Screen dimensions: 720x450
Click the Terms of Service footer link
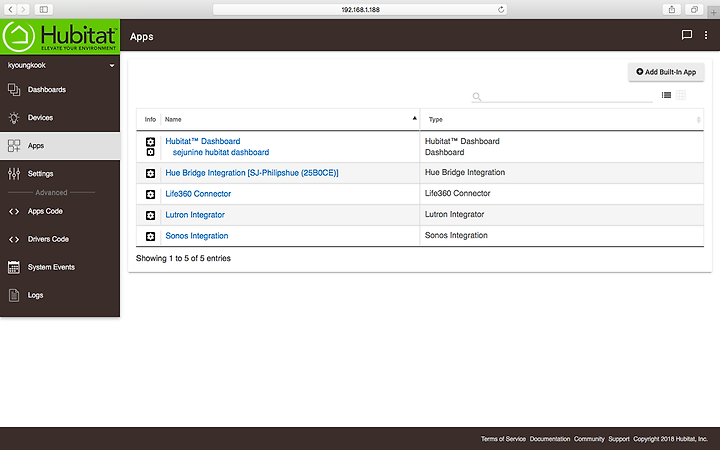[x=503, y=439]
